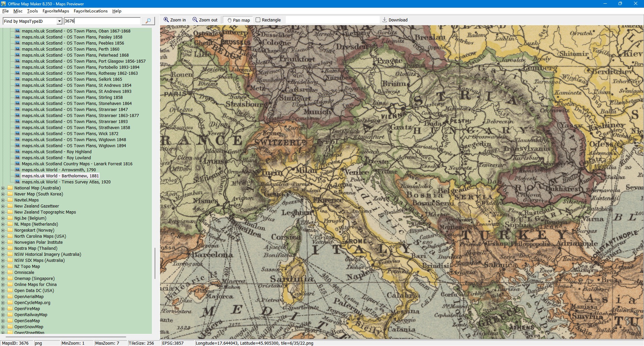Open the FavoriteLocations menu
644x346 pixels.
point(91,11)
